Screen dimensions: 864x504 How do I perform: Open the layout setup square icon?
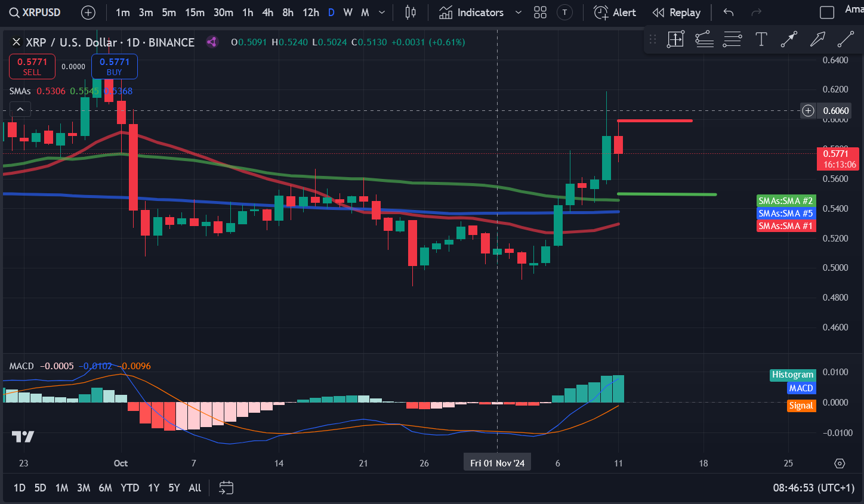(x=827, y=13)
